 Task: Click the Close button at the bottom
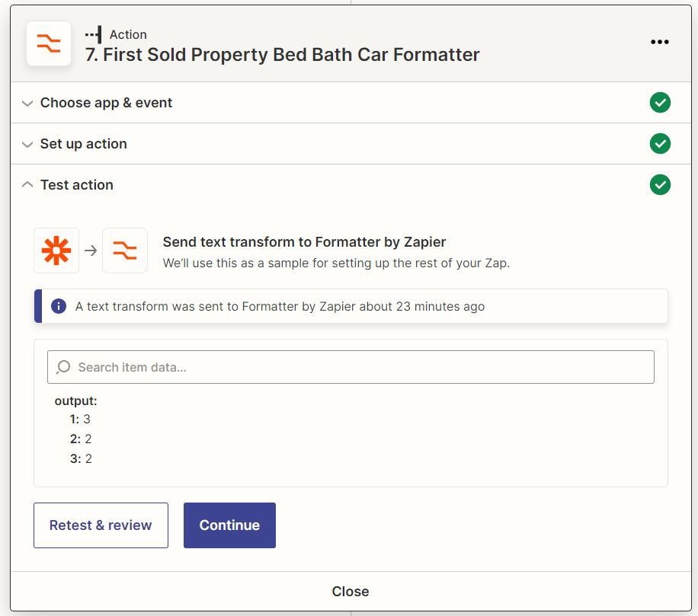[351, 592]
